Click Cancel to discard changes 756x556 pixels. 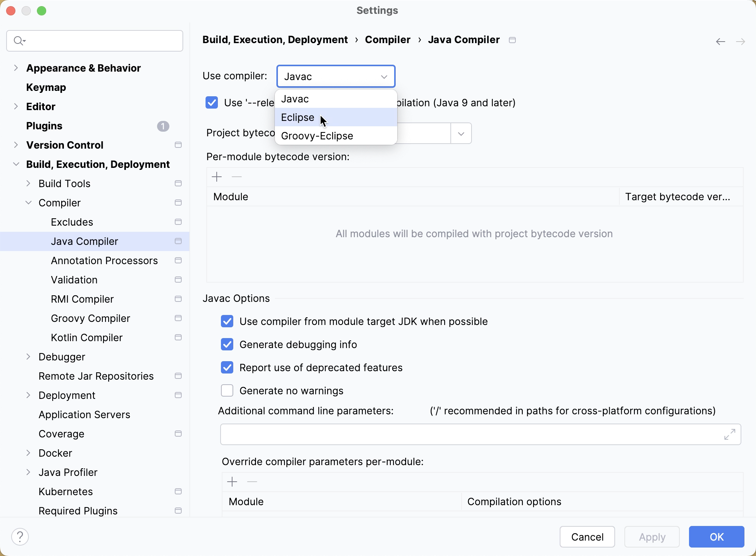587,537
